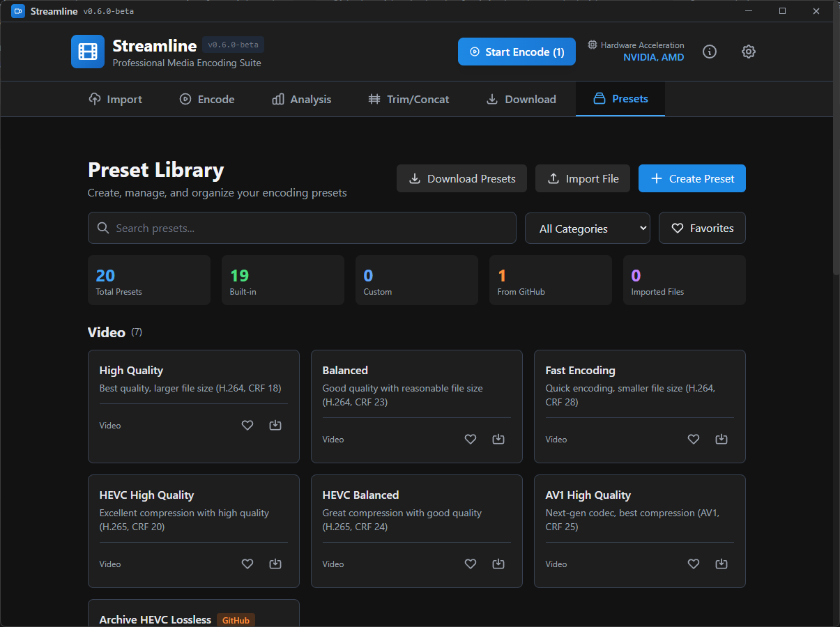Click the Start Encode button
This screenshot has height=627, width=840.
(x=516, y=52)
